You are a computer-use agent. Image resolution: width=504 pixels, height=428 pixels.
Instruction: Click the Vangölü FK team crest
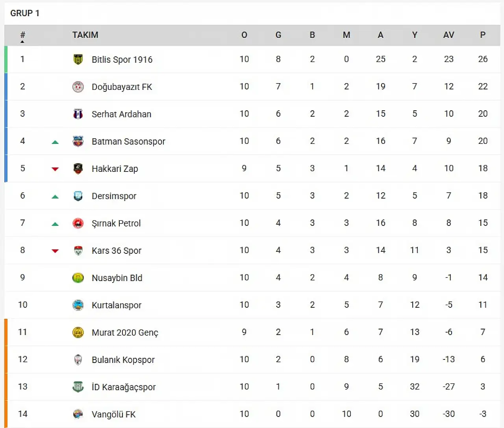(x=78, y=414)
